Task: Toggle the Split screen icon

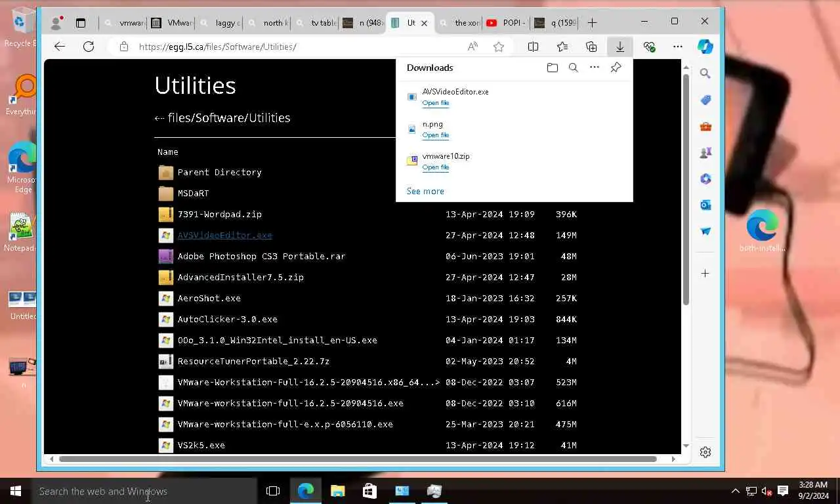Action: coord(533,47)
